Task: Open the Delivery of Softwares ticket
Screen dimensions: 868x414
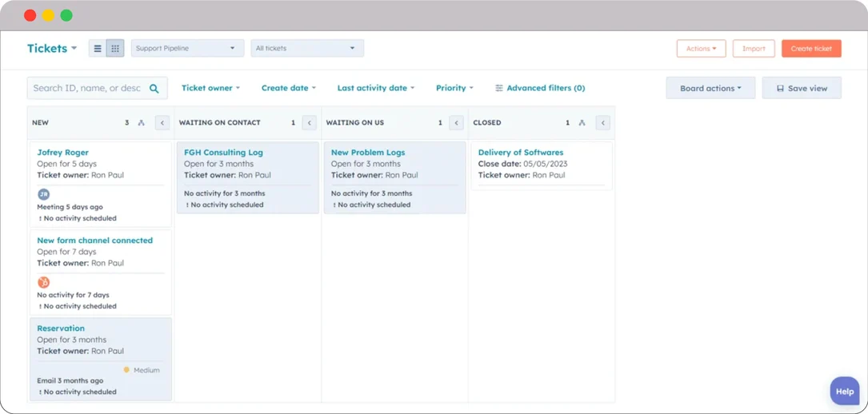Action: [x=521, y=153]
